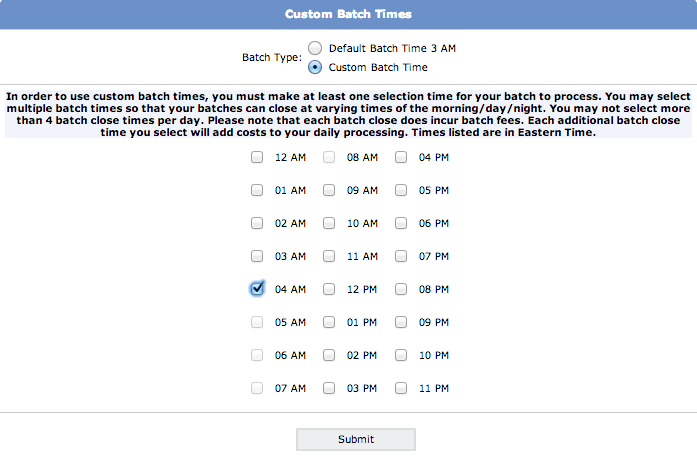Tick the 02 AM checkbox
The height and width of the screenshot is (469, 697).
[257, 223]
